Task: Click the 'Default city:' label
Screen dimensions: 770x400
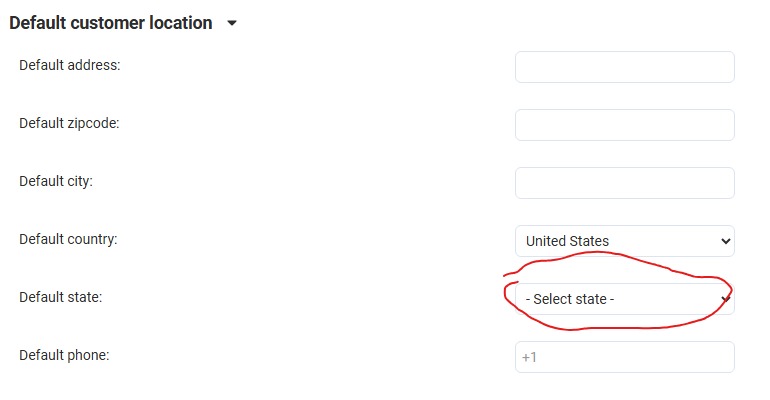Action: point(56,181)
